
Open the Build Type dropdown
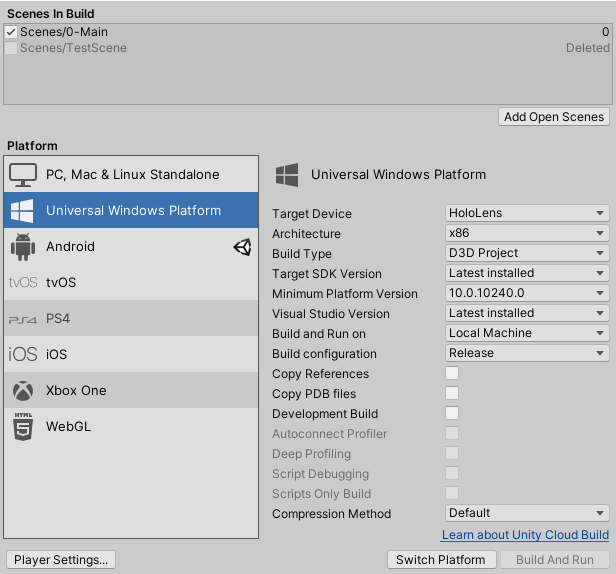point(527,253)
